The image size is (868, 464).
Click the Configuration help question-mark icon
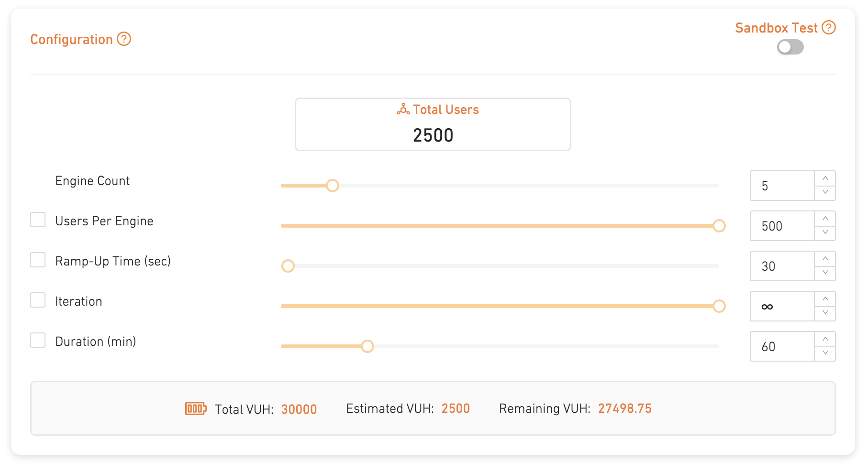pyautogui.click(x=124, y=39)
